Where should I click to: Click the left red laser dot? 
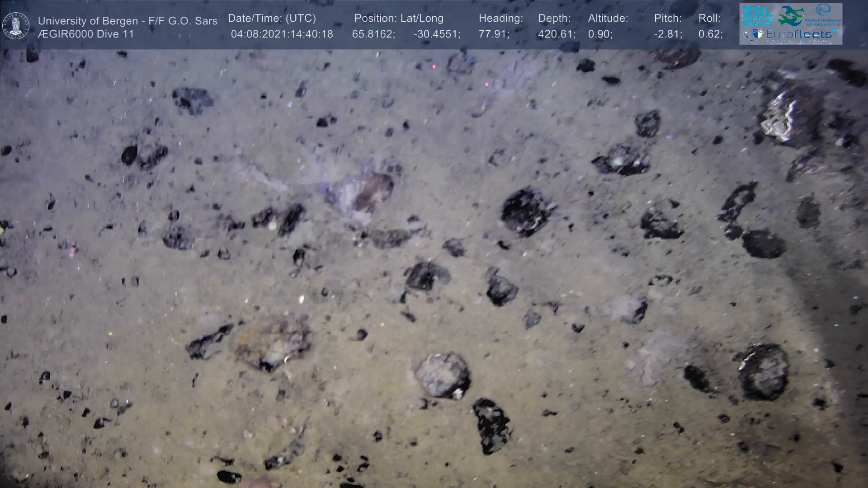pyautogui.click(x=434, y=67)
